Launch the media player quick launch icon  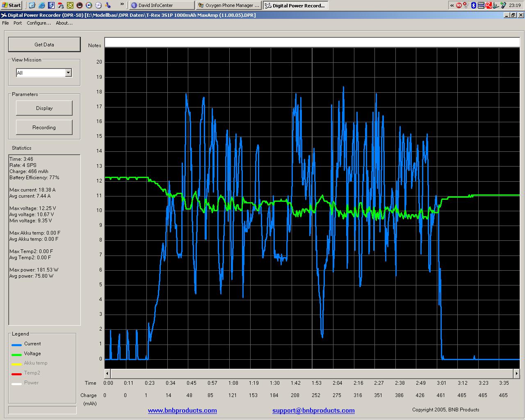(89, 5)
